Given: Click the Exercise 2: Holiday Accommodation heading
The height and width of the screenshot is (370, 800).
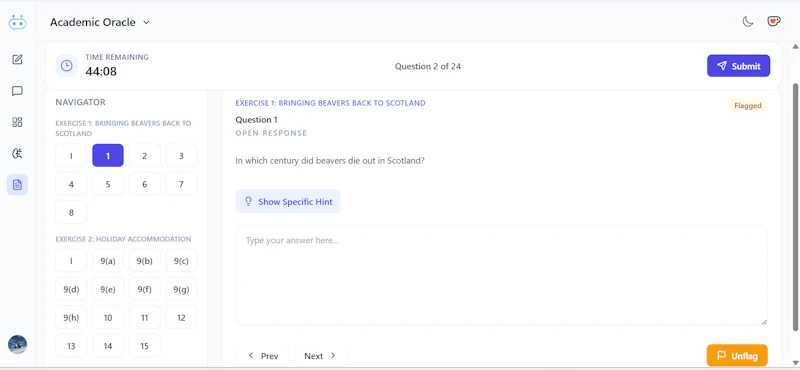Looking at the screenshot, I should 123,239.
